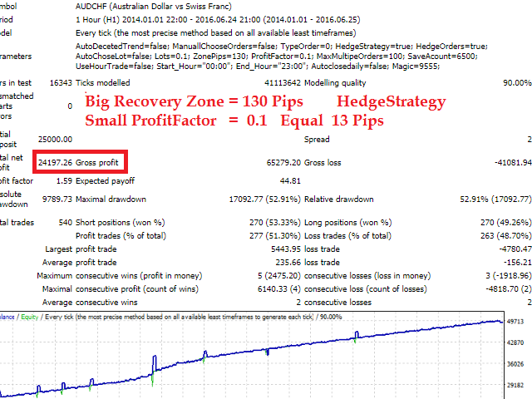Click 'consecutive profit (count of wins)' label
This screenshot has height=399, width=532.
[137, 289]
